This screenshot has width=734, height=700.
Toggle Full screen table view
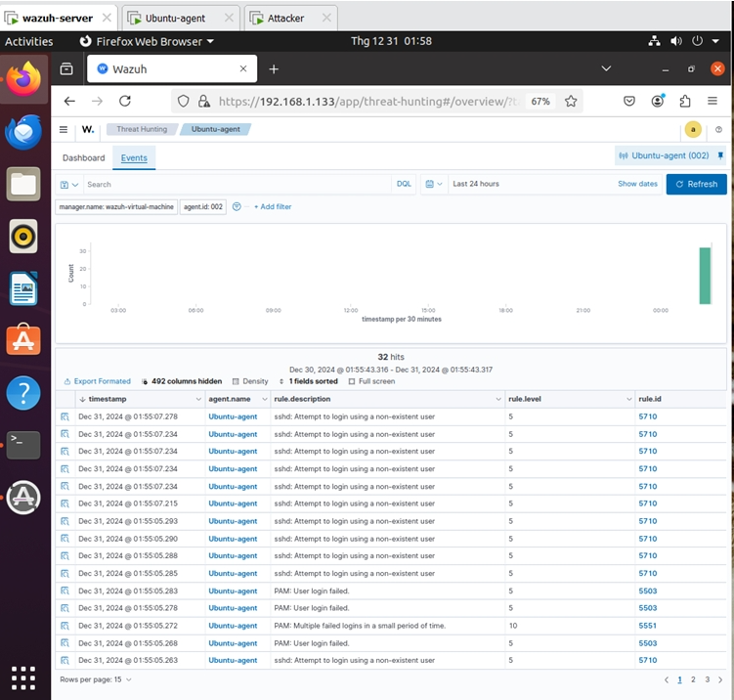(371, 381)
